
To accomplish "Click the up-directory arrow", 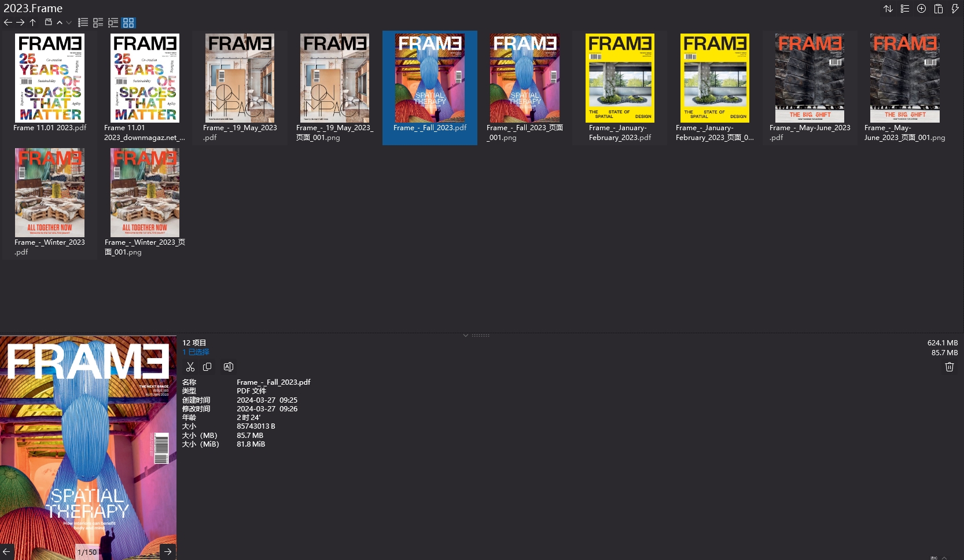I will click(32, 23).
